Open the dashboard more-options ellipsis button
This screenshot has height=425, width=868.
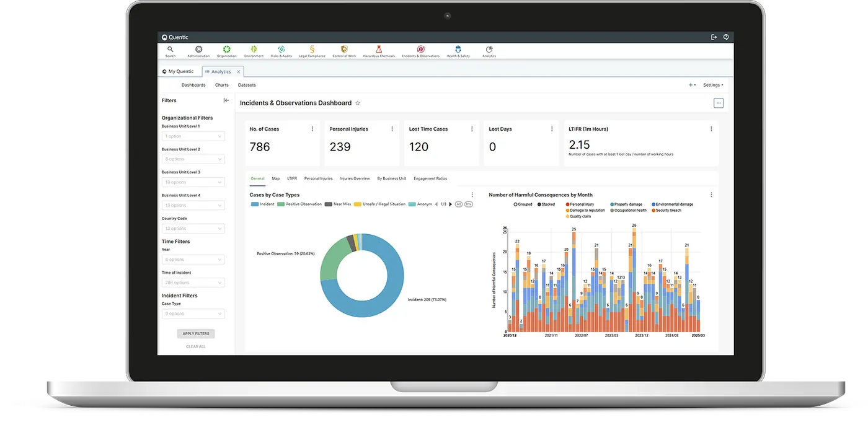click(x=719, y=103)
